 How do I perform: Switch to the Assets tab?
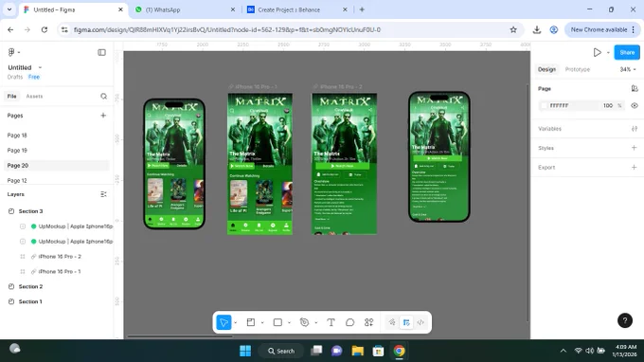tap(34, 96)
